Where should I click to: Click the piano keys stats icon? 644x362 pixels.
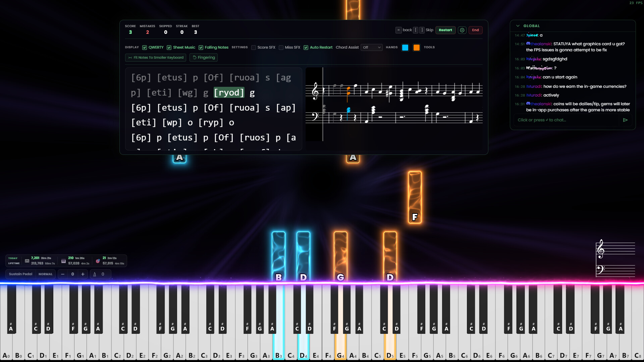(63, 261)
